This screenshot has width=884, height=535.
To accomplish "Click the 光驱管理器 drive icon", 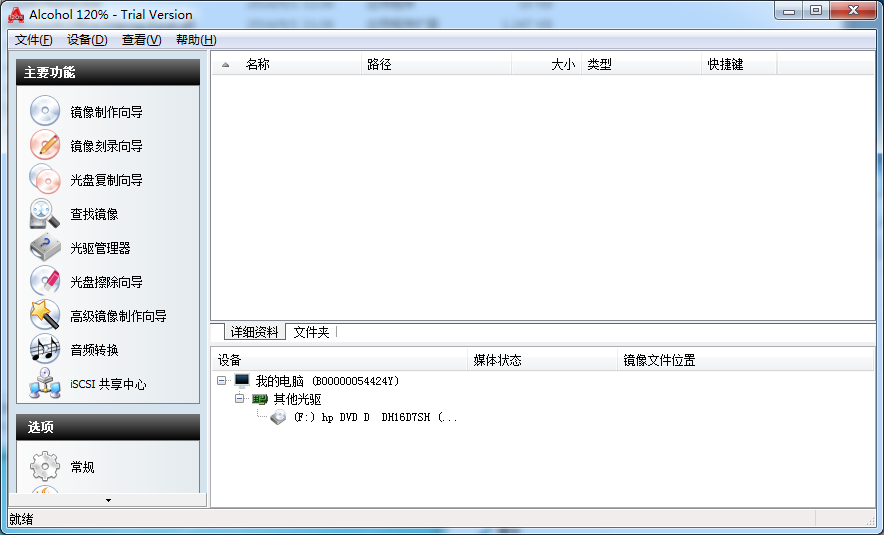I will (45, 247).
